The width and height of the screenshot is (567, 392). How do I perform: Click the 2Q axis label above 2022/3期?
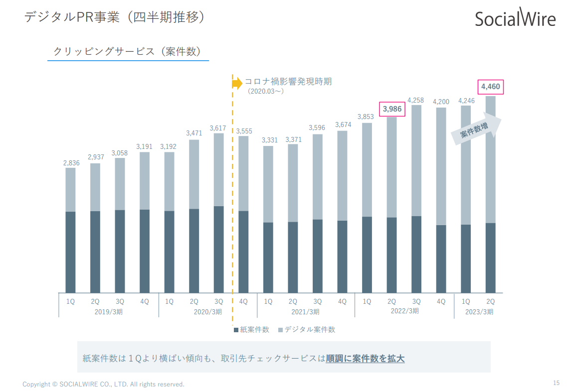pos(391,301)
